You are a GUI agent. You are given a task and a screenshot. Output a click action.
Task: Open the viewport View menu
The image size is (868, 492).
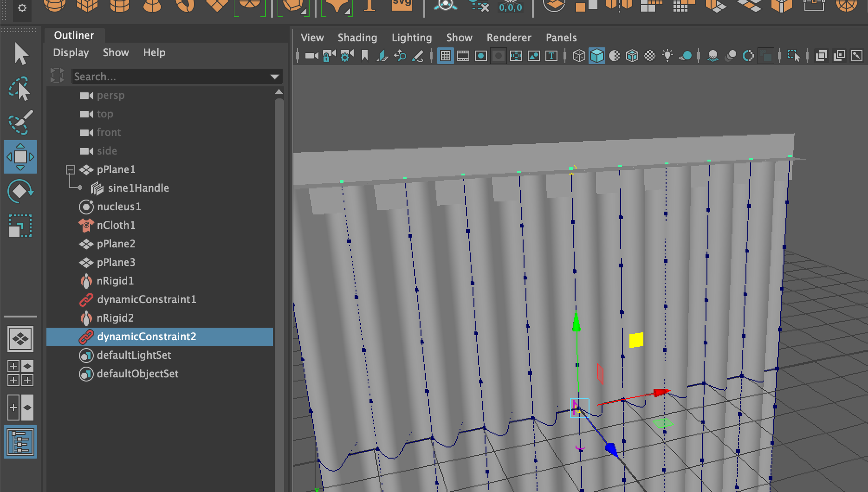pos(312,38)
